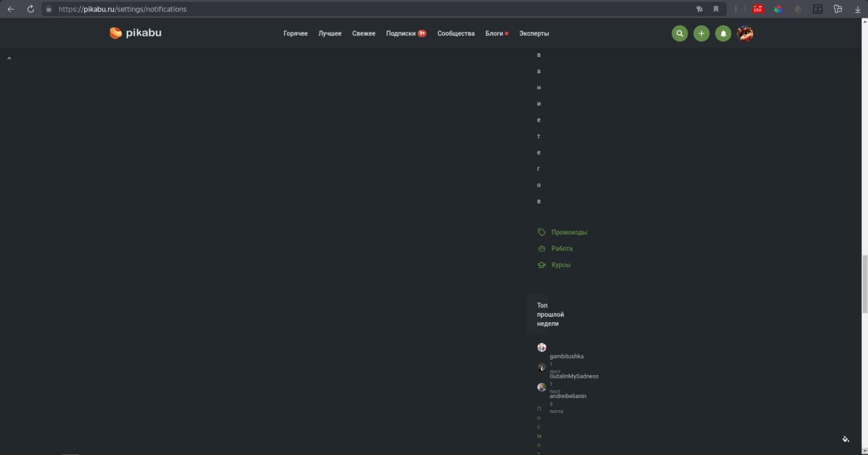The image size is (868, 455).
Task: Click the small up chevron at left
Action: click(9, 59)
